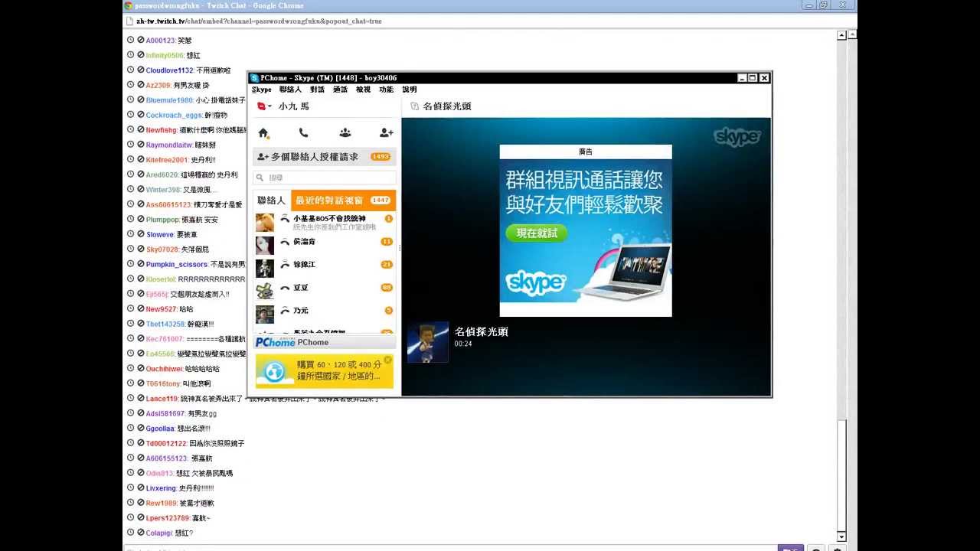This screenshot has width=980, height=551.
Task: Open conversation with 乃元
Action: 325,314
